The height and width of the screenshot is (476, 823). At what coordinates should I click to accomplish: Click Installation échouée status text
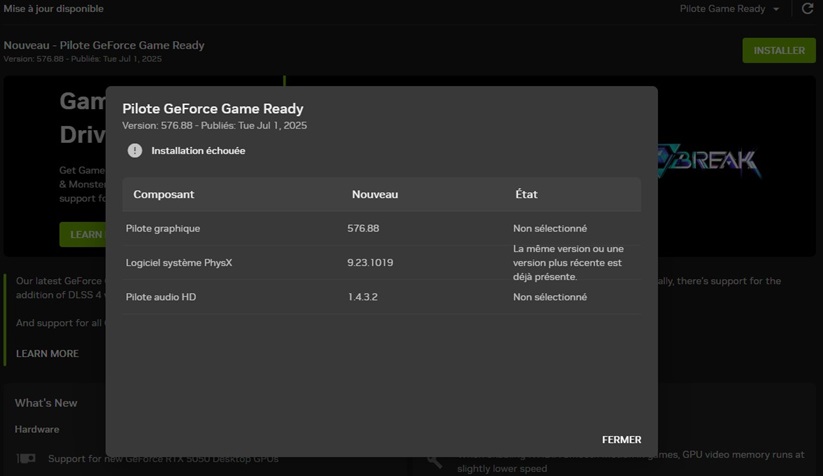click(x=198, y=151)
